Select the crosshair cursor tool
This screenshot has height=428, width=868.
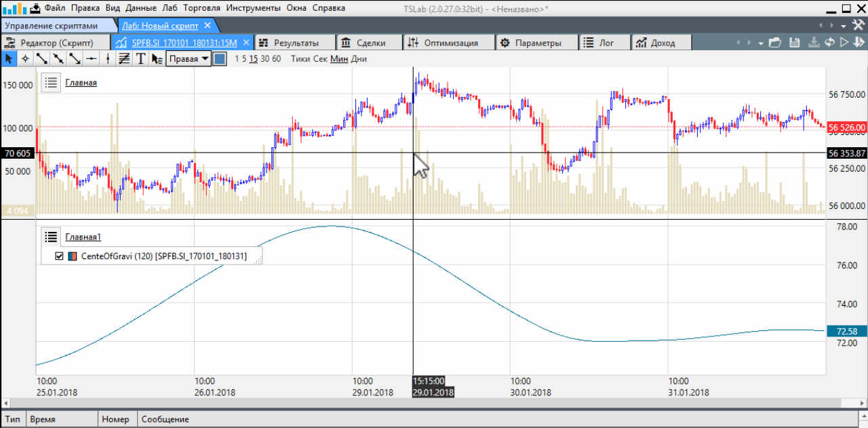(25, 59)
